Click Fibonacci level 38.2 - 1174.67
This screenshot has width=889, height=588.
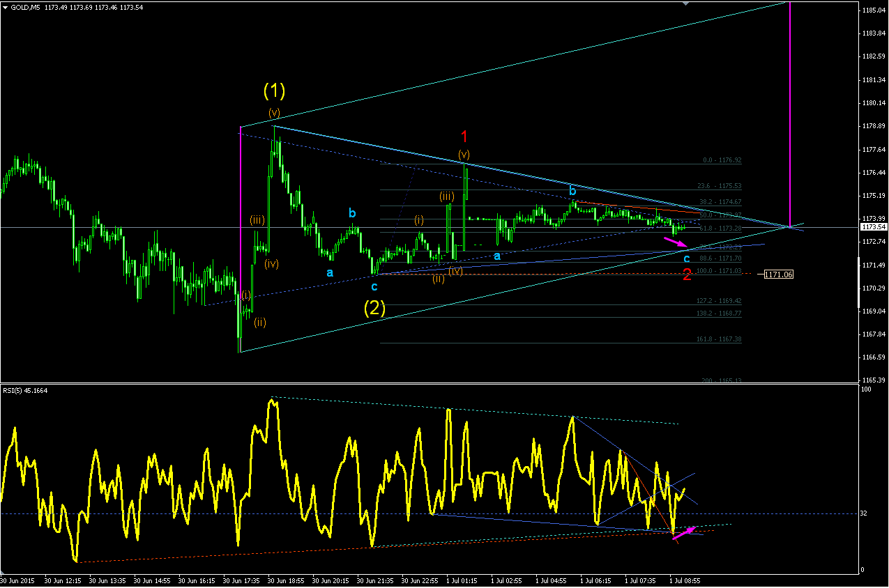(720, 202)
